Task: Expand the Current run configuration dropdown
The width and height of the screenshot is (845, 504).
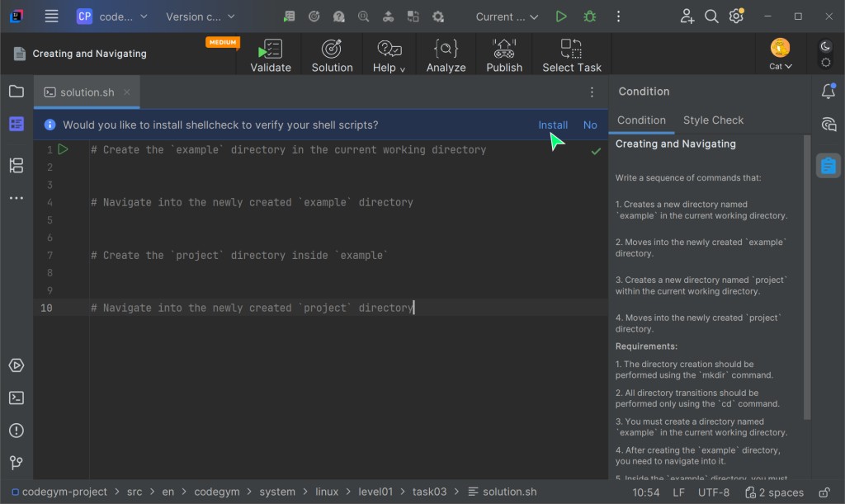Action: (507, 16)
